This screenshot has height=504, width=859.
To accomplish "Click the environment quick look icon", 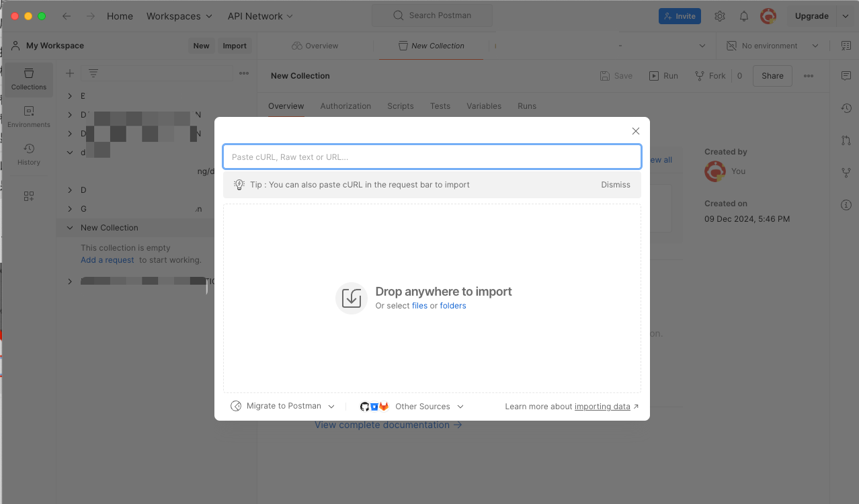I will 846,46.
